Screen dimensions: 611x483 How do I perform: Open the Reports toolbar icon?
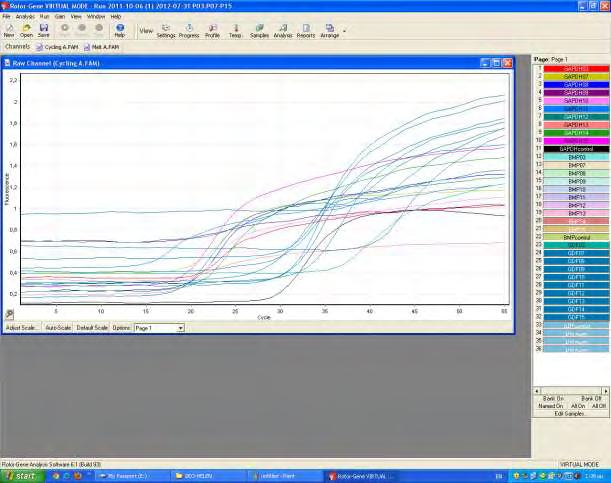306,30
